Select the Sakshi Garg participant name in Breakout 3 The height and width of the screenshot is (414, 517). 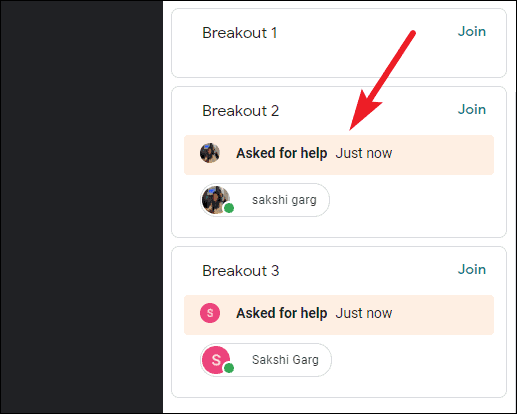pyautogui.click(x=285, y=360)
